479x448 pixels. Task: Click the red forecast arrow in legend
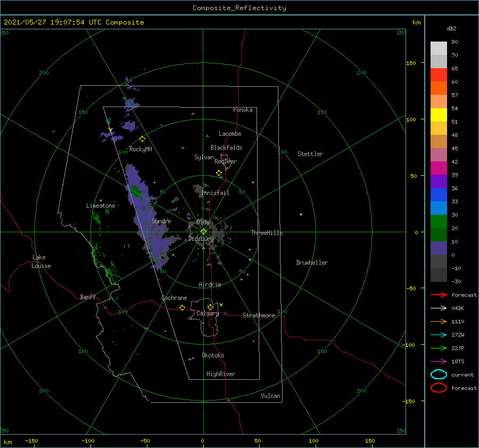439,295
